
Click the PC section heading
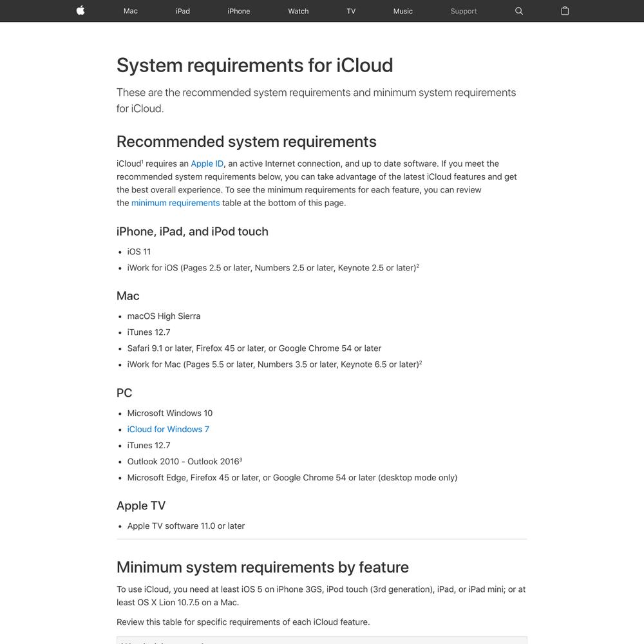tap(124, 393)
